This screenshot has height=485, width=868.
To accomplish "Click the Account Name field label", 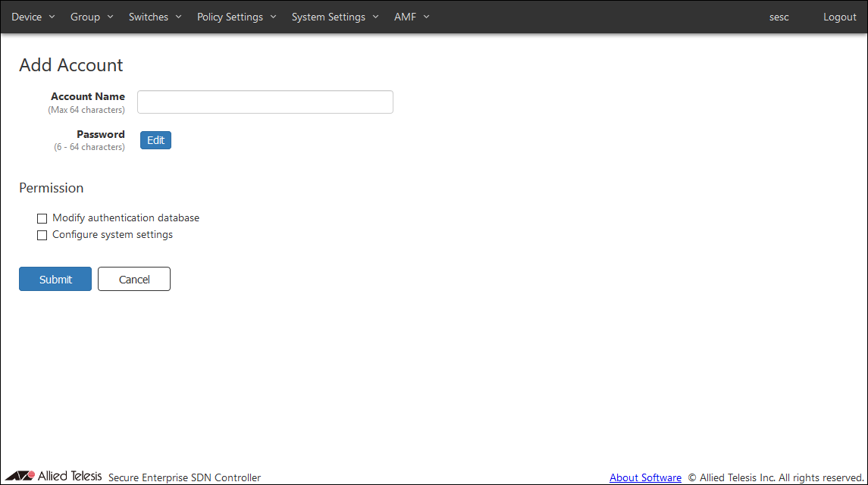I will tap(88, 96).
